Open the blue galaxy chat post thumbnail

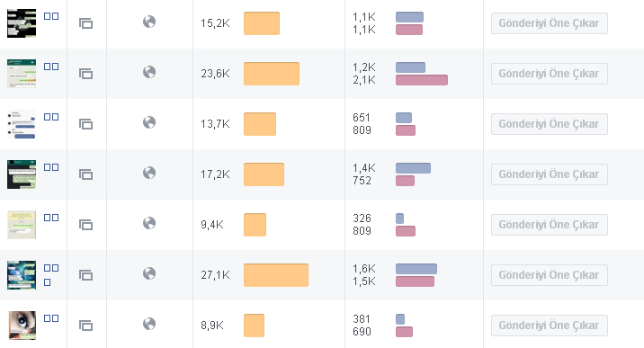pyautogui.click(x=22, y=275)
